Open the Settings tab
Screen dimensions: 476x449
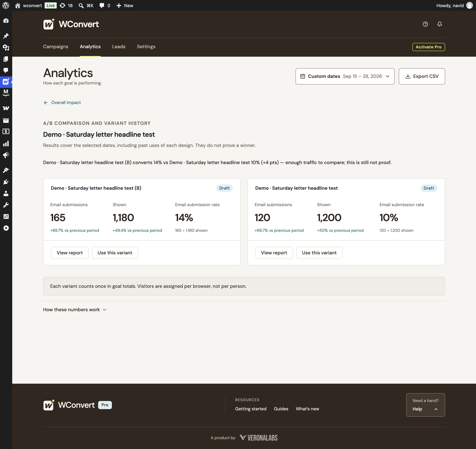tap(146, 47)
